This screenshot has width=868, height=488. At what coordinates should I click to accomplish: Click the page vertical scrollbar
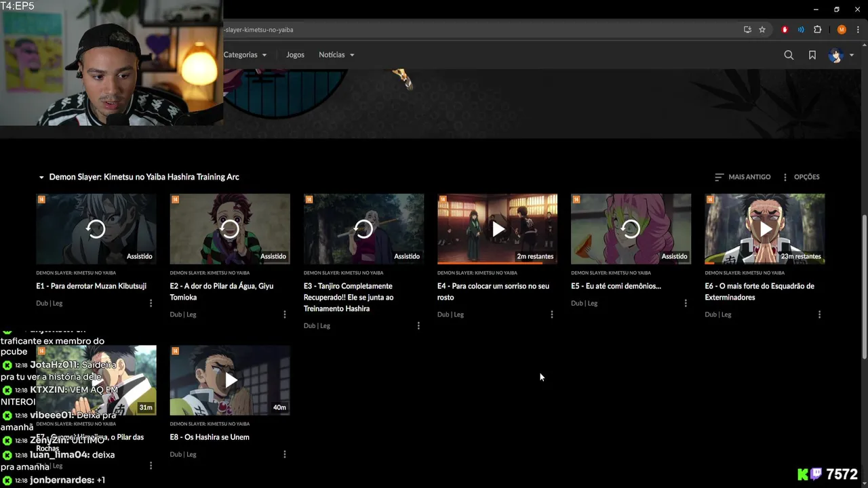coord(864,288)
